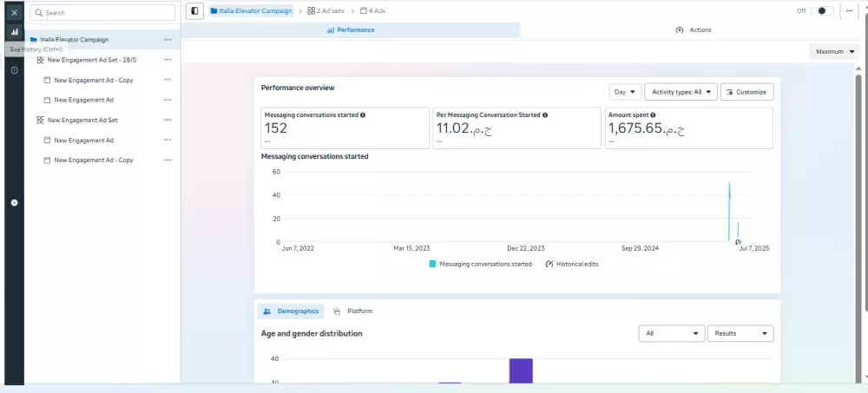Click the search magnifier icon
This screenshot has height=393, width=868.
(39, 13)
